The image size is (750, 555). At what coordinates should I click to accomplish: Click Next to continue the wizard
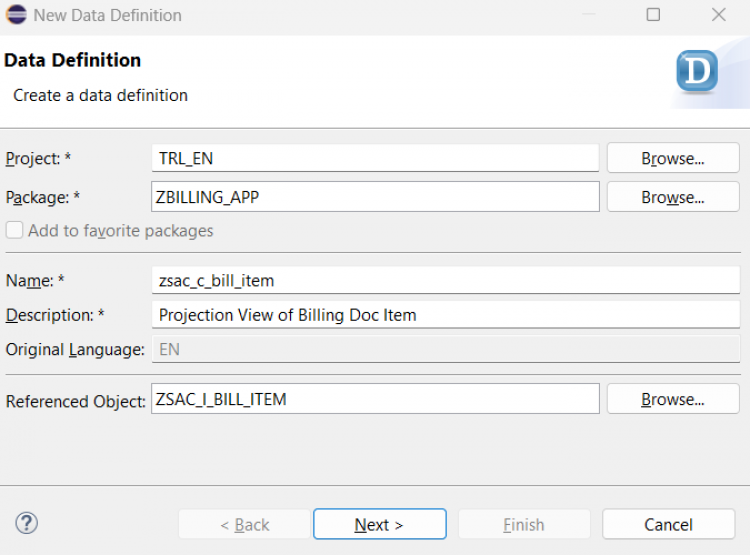tap(380, 524)
